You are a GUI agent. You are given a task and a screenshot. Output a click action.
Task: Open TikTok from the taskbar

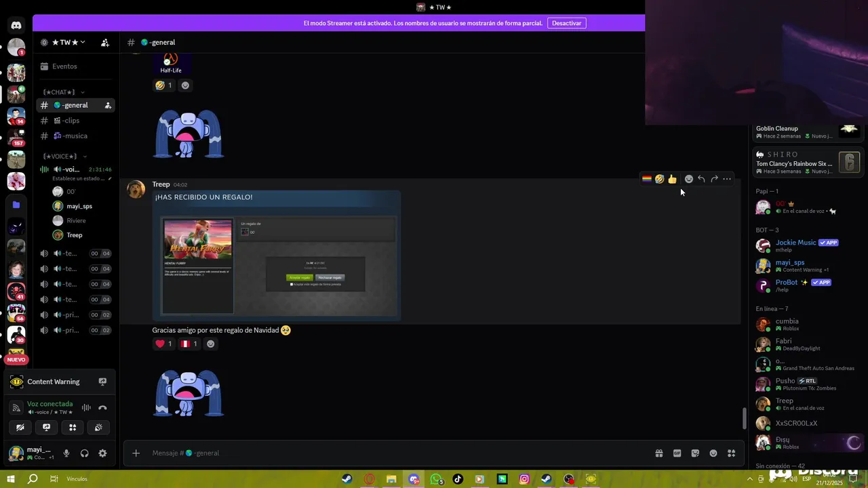458,479
